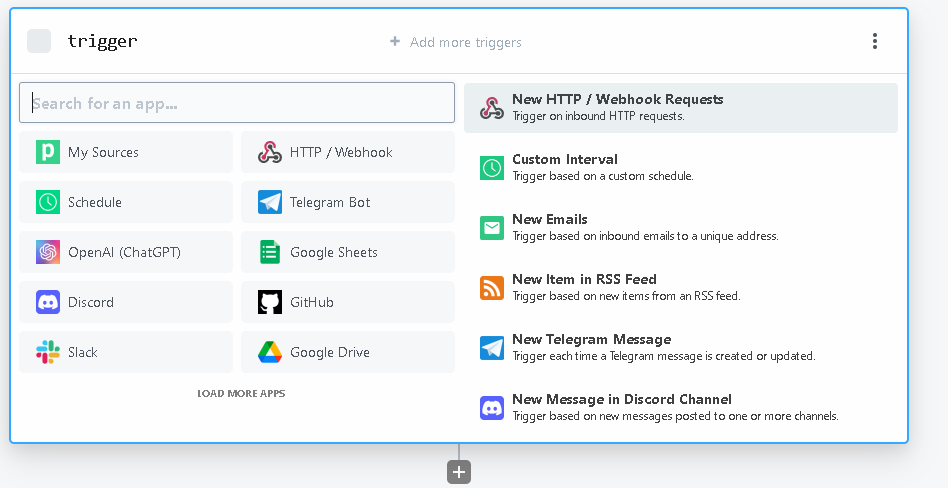Image resolution: width=948 pixels, height=488 pixels.
Task: Choose New Item in RSS Feed
Action: coord(681,287)
